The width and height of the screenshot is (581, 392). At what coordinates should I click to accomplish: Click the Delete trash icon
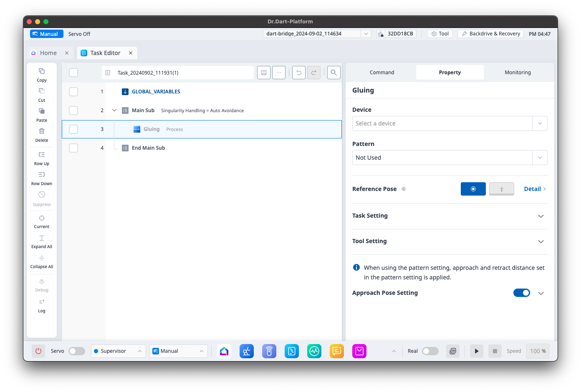[42, 131]
